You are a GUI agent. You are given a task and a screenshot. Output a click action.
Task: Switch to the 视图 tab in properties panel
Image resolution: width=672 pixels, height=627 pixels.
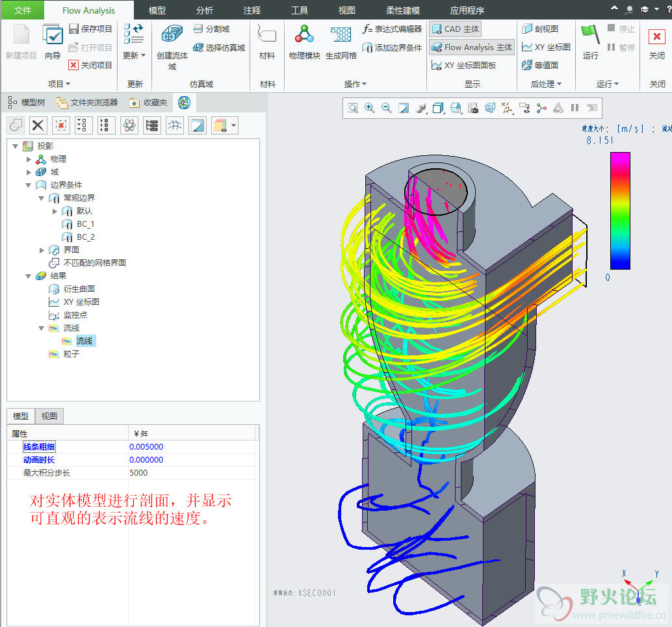(49, 416)
